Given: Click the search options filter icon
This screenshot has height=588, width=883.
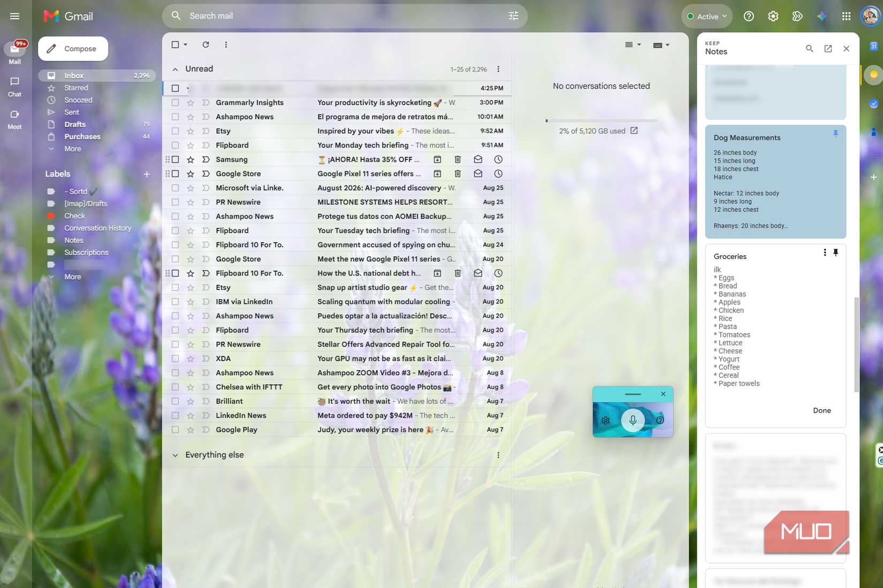Looking at the screenshot, I should tap(513, 16).
